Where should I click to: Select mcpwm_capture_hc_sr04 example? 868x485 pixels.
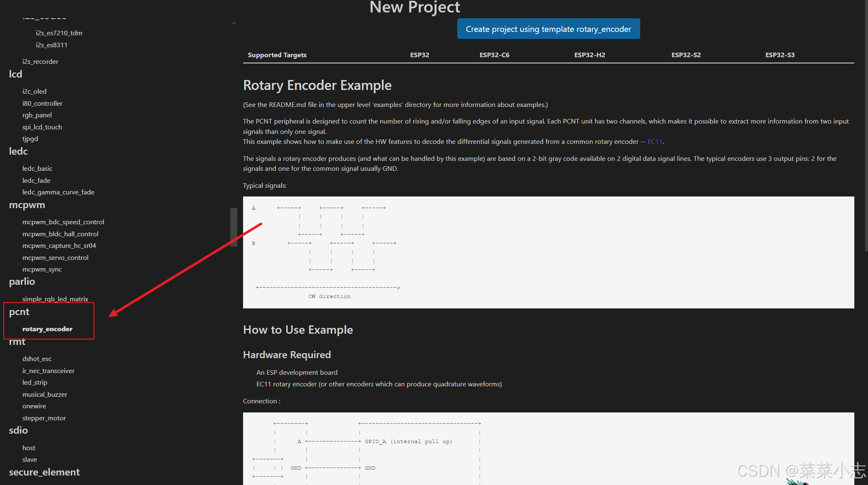[x=59, y=245]
